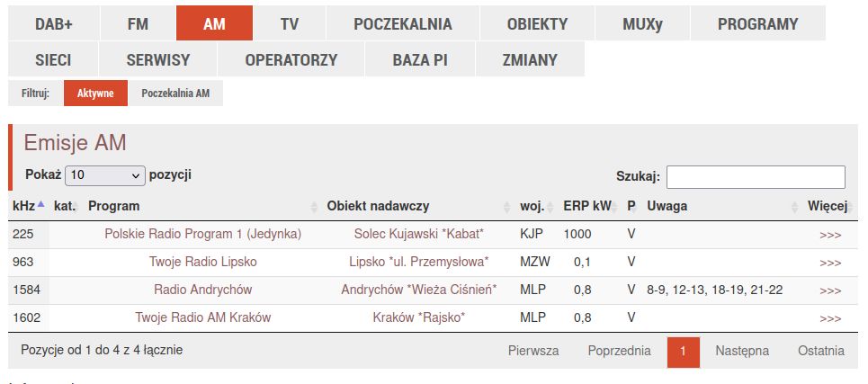Select the Poczekalnia AM filter
This screenshot has width=868, height=384.
pos(175,93)
